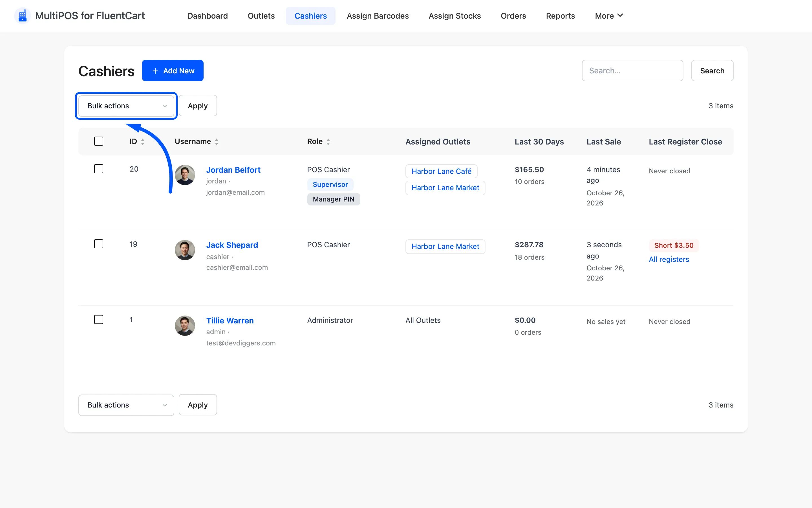Click the $287.78 sales amount

pyautogui.click(x=529, y=245)
